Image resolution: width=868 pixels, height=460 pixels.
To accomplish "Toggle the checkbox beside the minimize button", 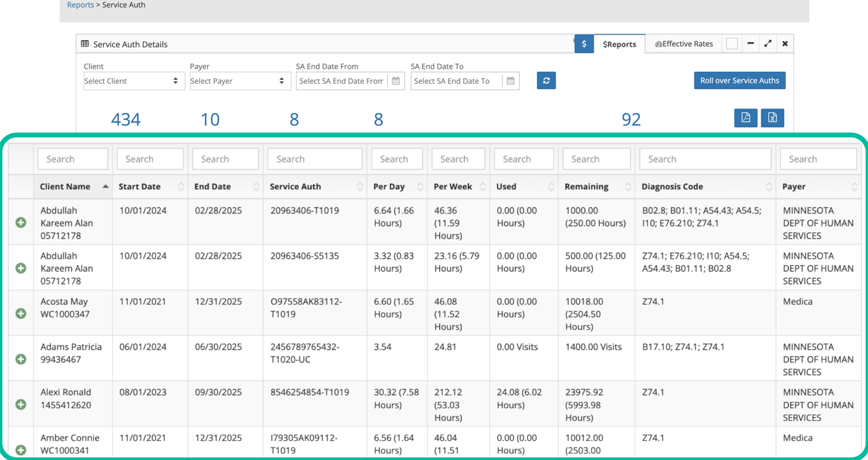I will tap(732, 44).
